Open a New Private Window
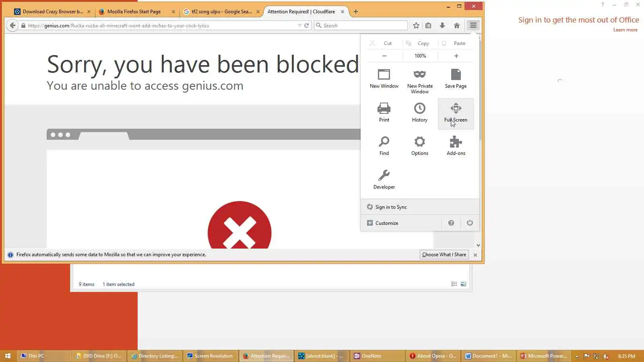 419,80
